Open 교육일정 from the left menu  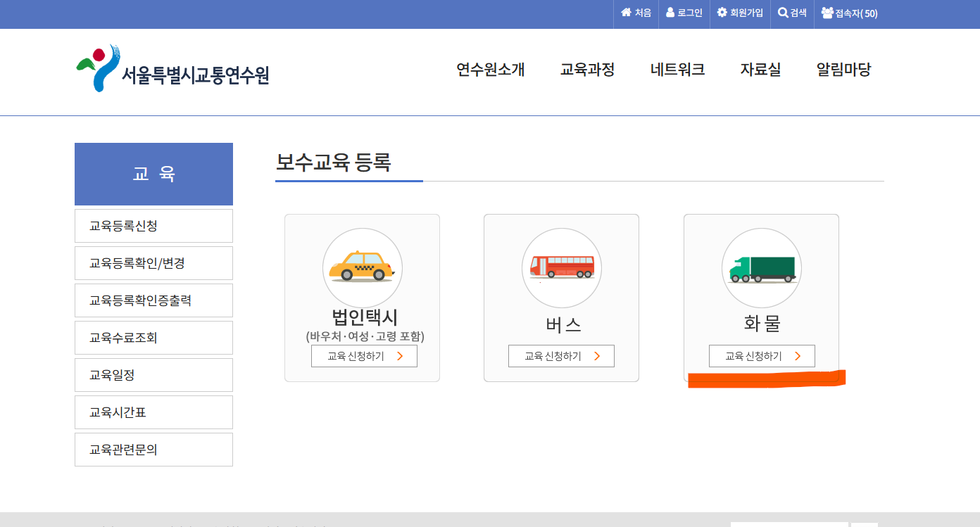pos(153,374)
